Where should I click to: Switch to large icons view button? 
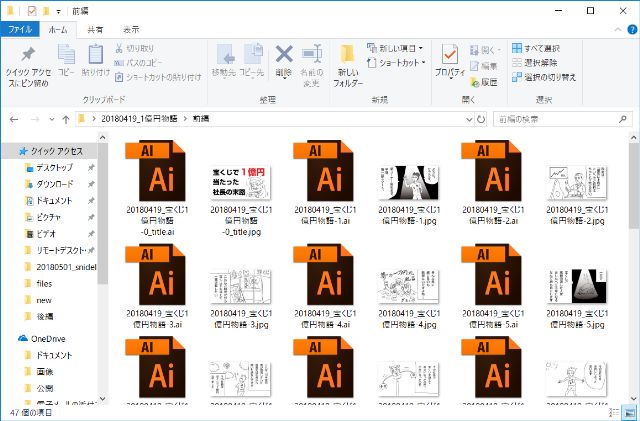coord(628,413)
